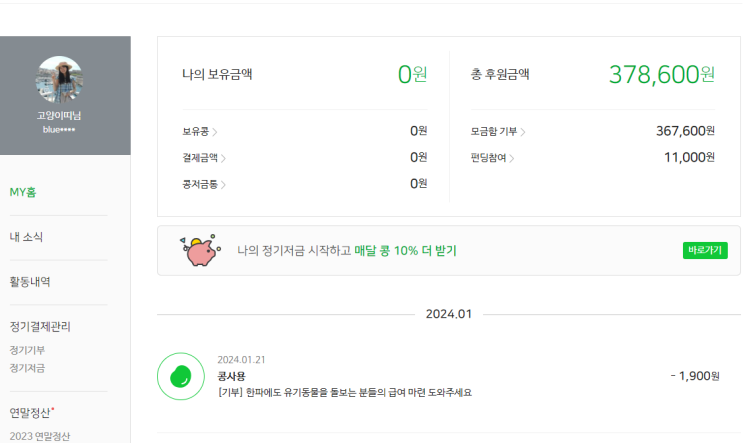This screenshot has width=743, height=443.
Task: Open the 2023 연말정산 link
Action: [x=40, y=436]
